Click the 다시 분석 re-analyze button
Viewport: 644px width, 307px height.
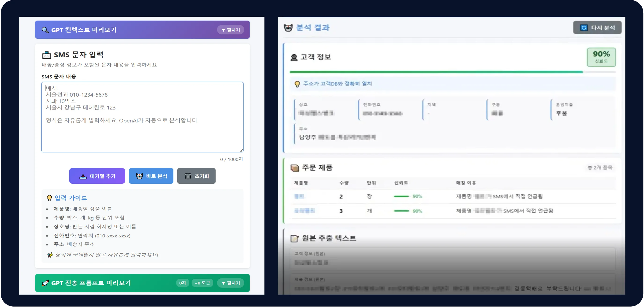click(597, 28)
